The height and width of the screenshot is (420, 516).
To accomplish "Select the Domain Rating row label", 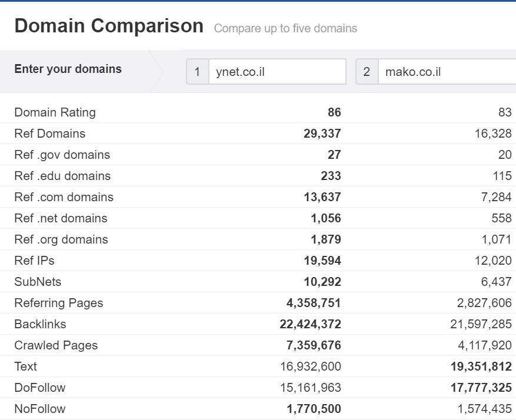I will pyautogui.click(x=55, y=112).
